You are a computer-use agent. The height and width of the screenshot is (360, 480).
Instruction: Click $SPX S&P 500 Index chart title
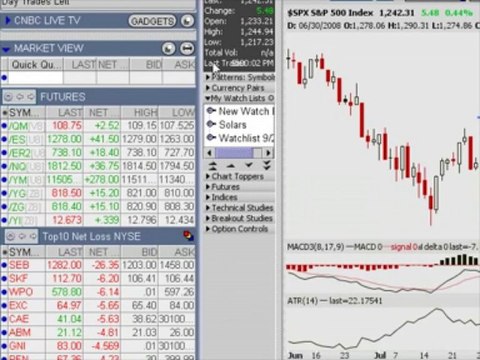(330, 13)
